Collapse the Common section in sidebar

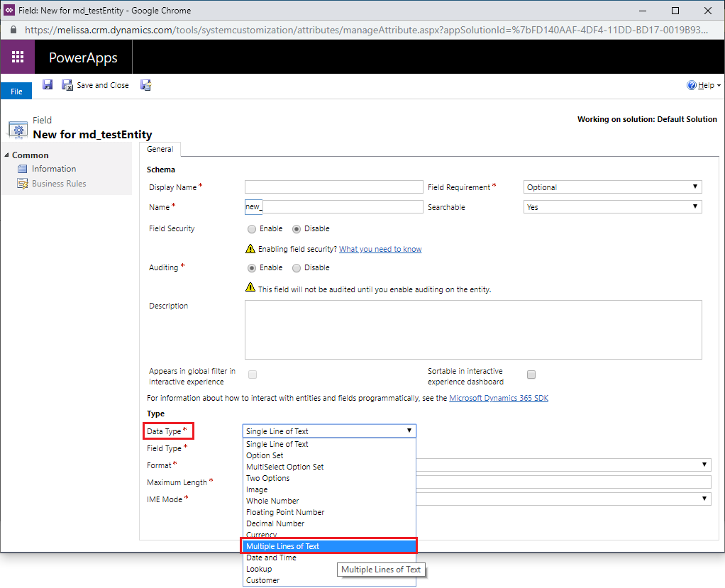[6, 155]
